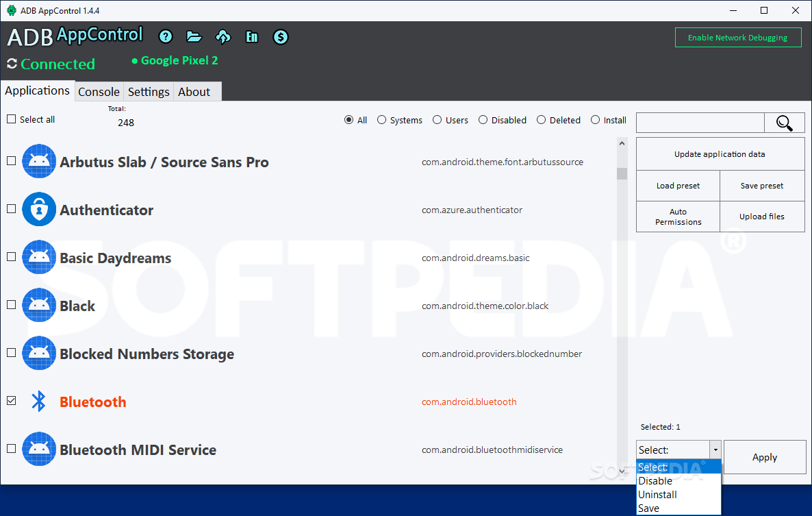Click the Arbutus Slab / Source Sans Pro name

(x=164, y=162)
